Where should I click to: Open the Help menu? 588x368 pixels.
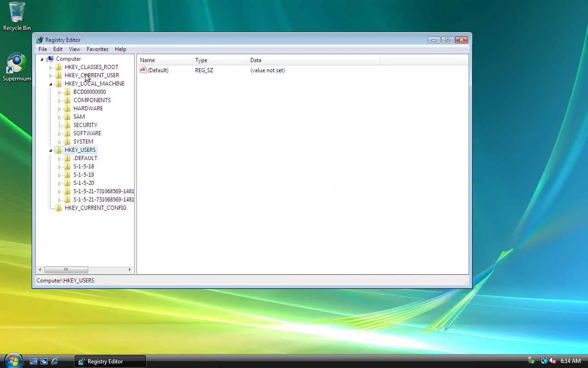point(120,49)
